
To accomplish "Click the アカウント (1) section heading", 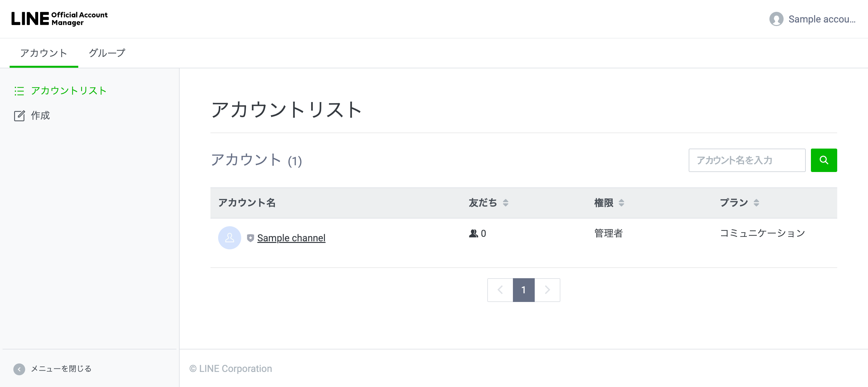I will [256, 160].
